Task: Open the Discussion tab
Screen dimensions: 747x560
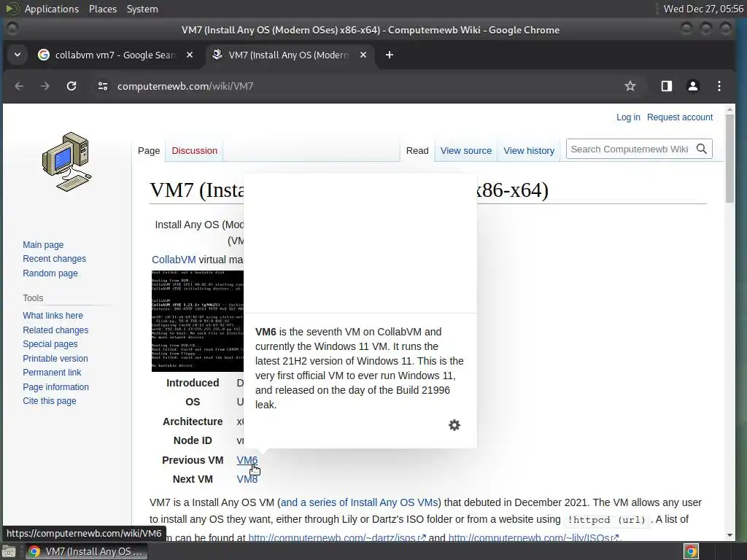Action: 194,150
